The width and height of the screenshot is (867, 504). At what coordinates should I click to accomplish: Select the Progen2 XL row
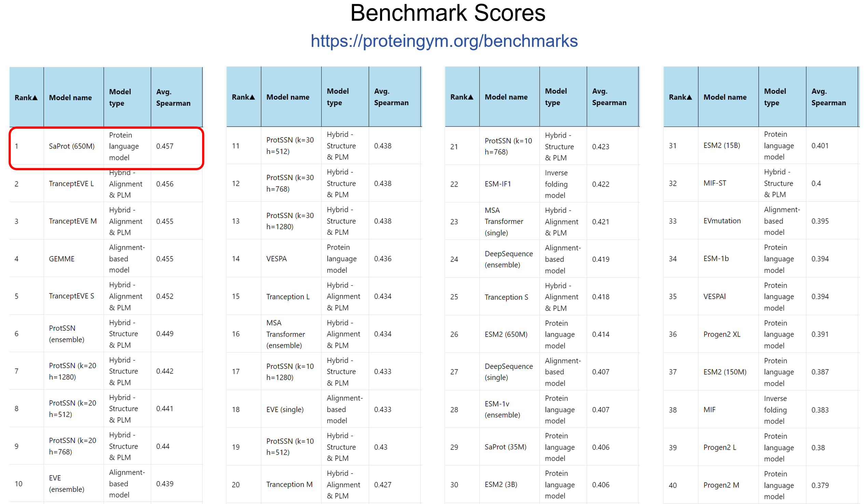coord(722,334)
